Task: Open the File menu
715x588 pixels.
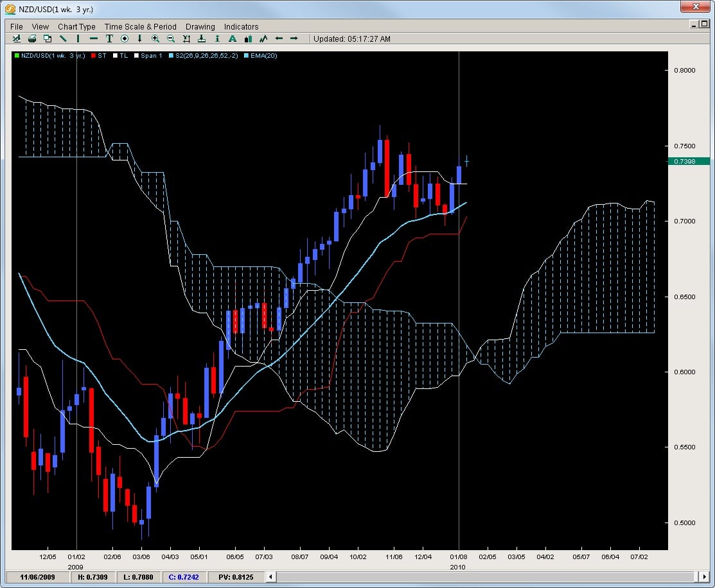Action: (x=17, y=26)
